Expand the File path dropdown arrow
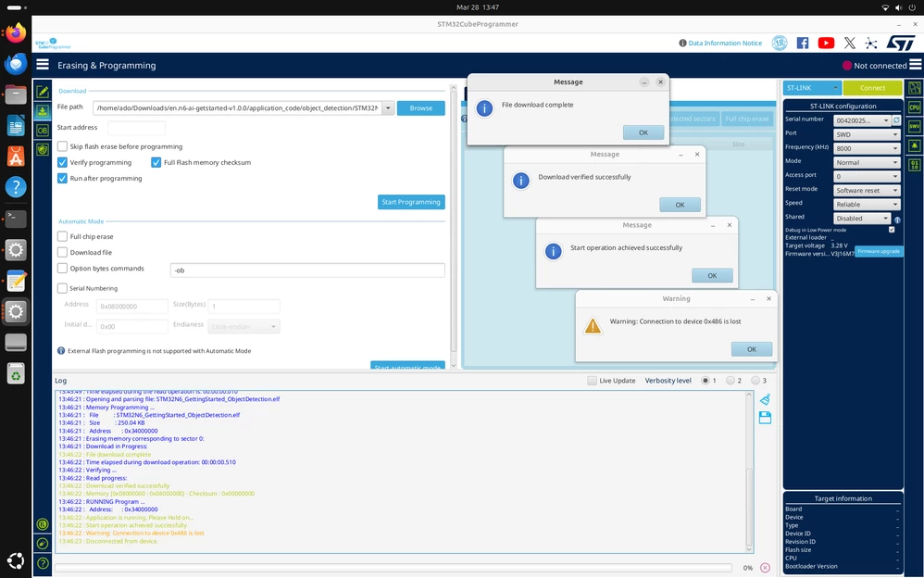The height and width of the screenshot is (578, 924). pyautogui.click(x=388, y=108)
